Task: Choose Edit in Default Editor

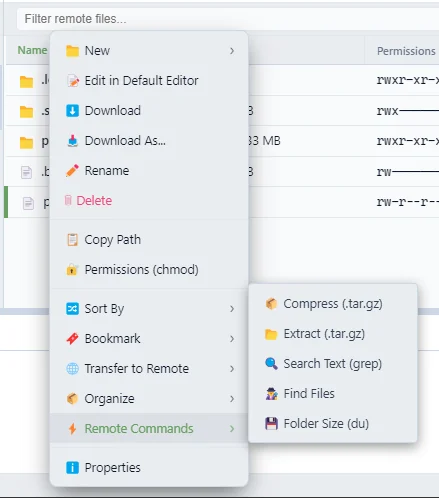Action: 149,81
